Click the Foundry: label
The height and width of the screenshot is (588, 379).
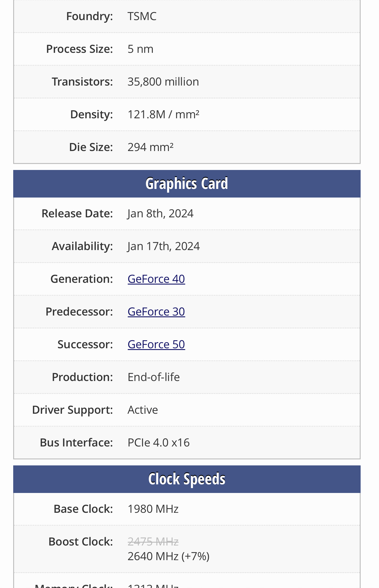[89, 16]
